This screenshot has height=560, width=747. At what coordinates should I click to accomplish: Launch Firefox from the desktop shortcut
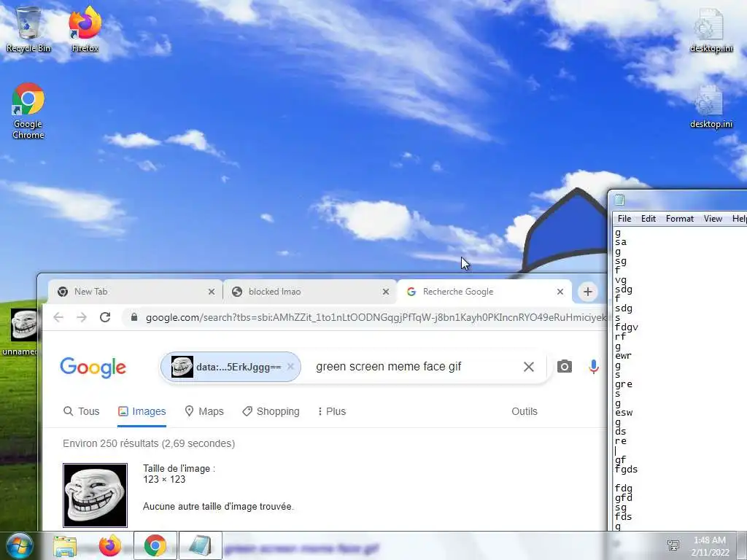tap(85, 29)
